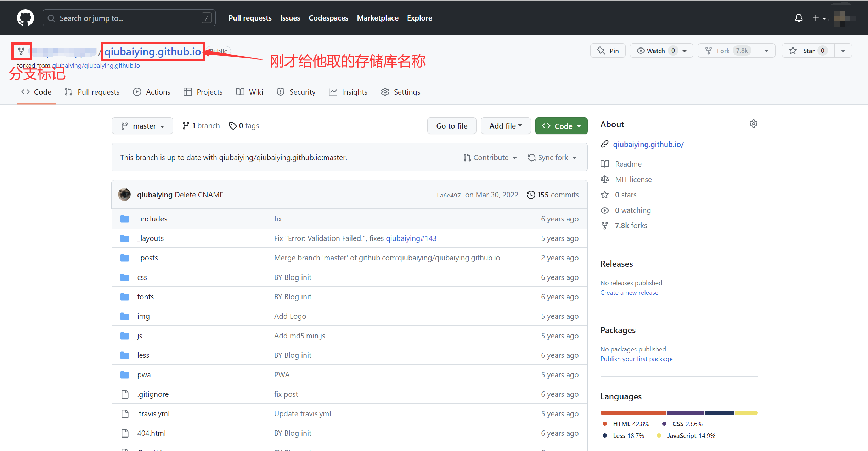Click the About section gear icon
The image size is (868, 451).
click(753, 124)
